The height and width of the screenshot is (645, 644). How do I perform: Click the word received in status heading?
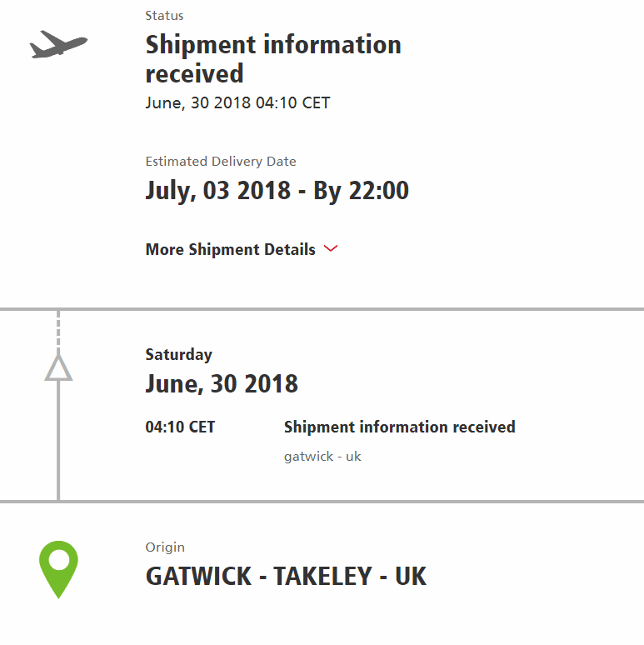(x=194, y=73)
